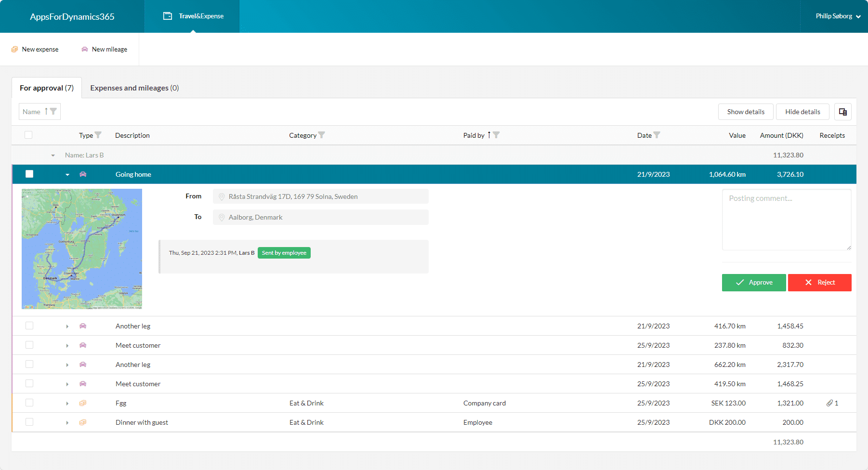Image resolution: width=868 pixels, height=470 pixels.
Task: Tick the Fgg row checkbox
Action: [29, 403]
